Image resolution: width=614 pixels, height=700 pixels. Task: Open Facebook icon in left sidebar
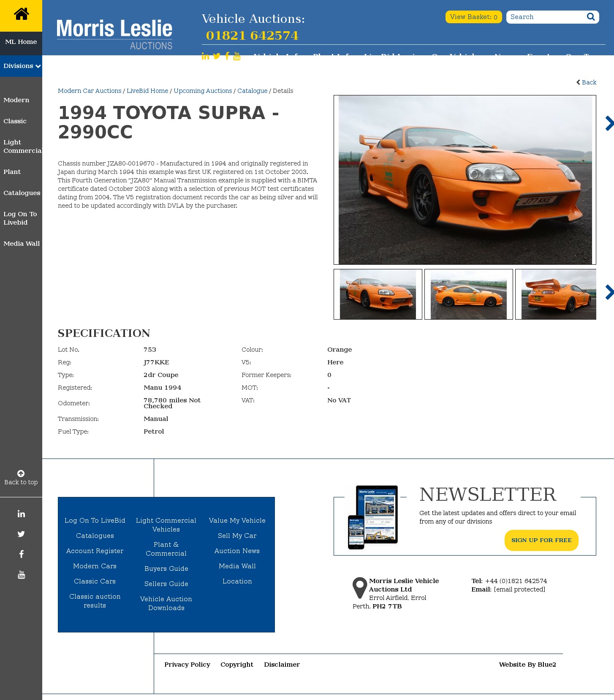click(x=21, y=554)
